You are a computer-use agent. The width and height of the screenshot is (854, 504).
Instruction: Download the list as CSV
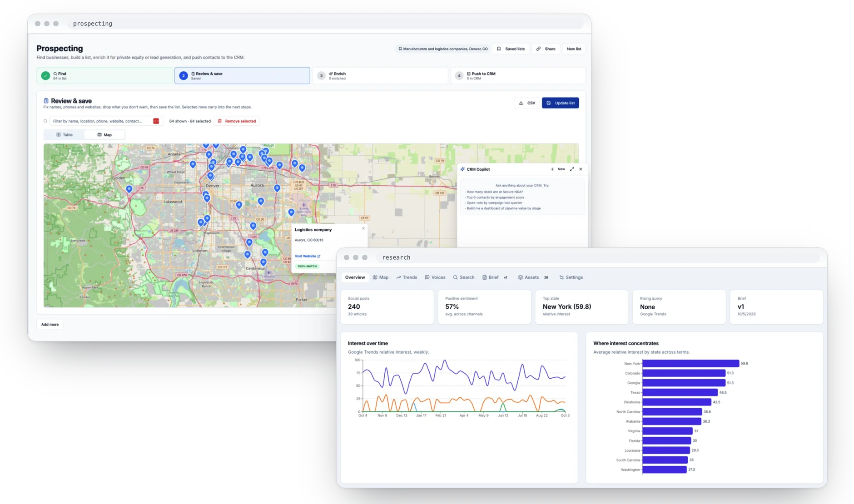(x=527, y=103)
